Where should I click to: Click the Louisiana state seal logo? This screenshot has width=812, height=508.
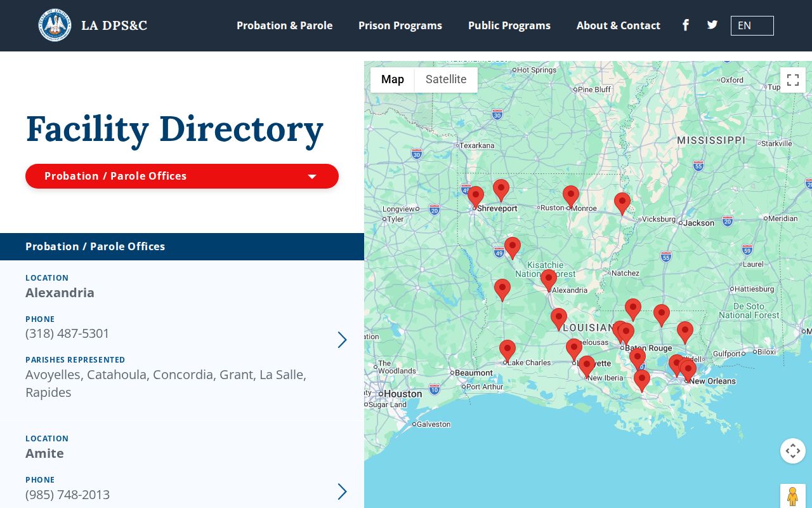55,25
